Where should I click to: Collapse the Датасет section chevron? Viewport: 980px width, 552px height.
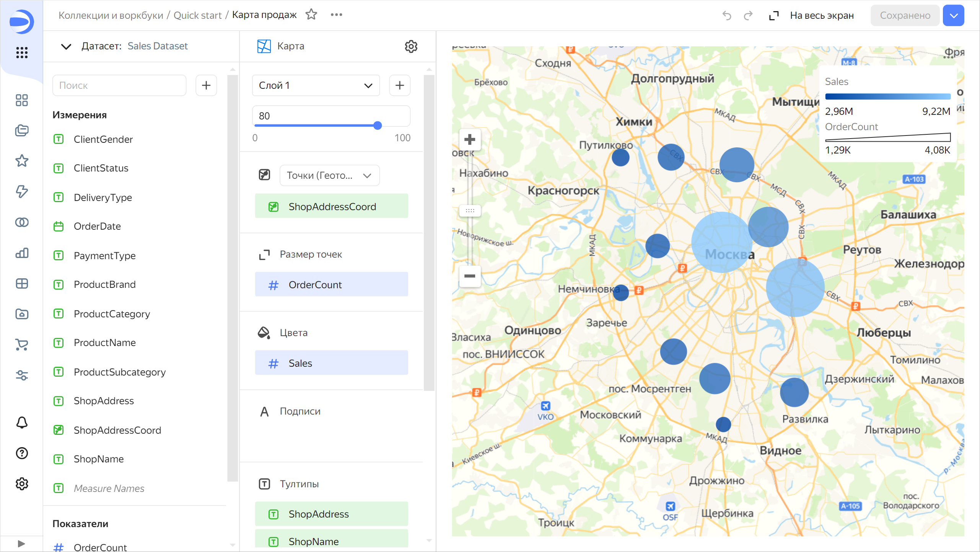click(66, 46)
